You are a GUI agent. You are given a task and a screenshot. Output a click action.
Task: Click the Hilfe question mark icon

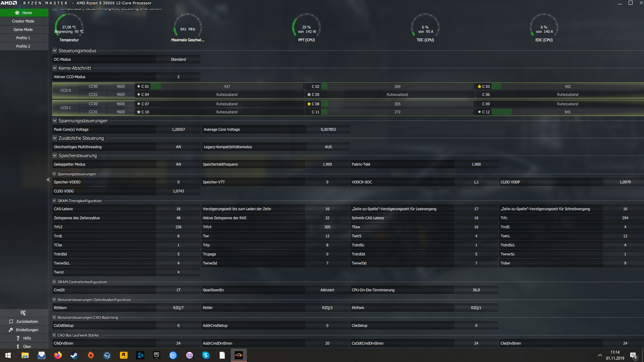pyautogui.click(x=18, y=338)
